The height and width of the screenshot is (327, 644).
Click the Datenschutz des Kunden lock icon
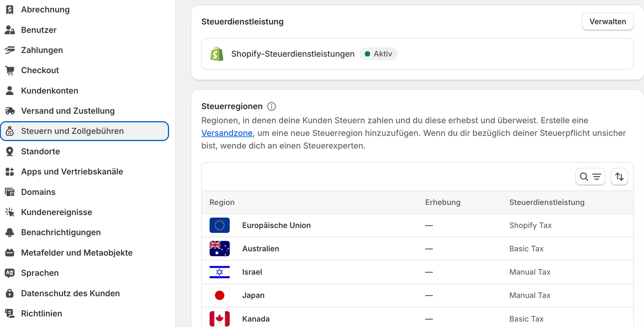10,293
